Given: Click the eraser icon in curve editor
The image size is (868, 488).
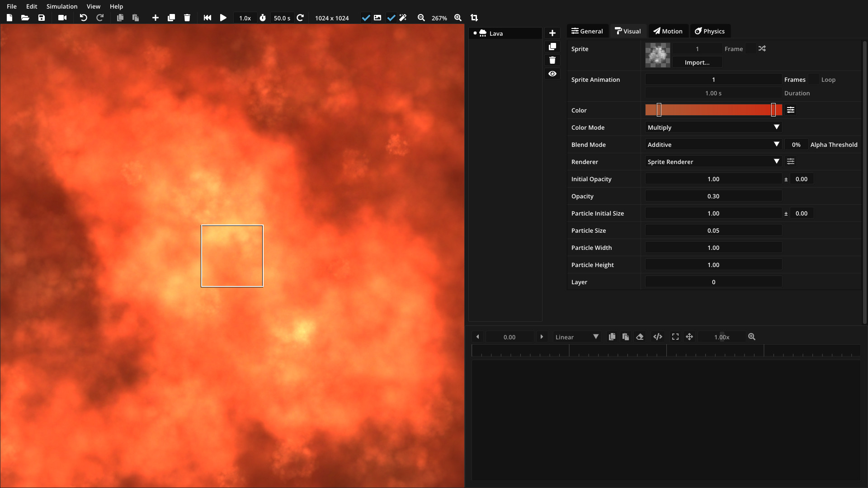Looking at the screenshot, I should click(640, 337).
